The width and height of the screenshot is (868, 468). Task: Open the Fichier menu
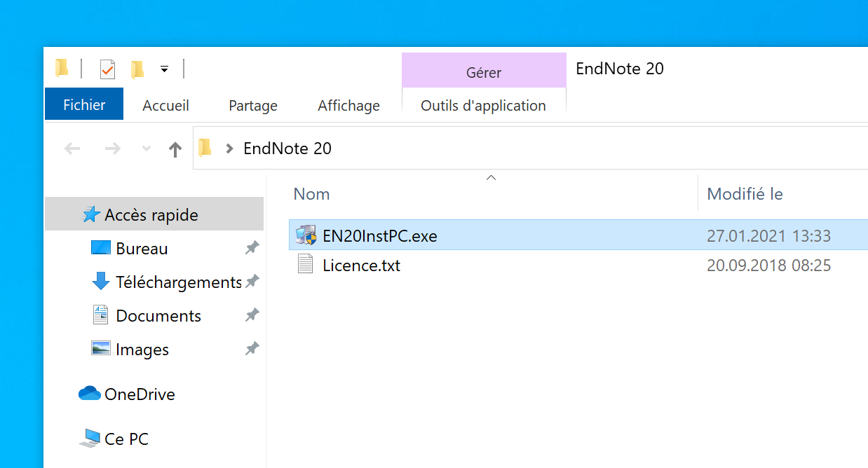[x=84, y=105]
